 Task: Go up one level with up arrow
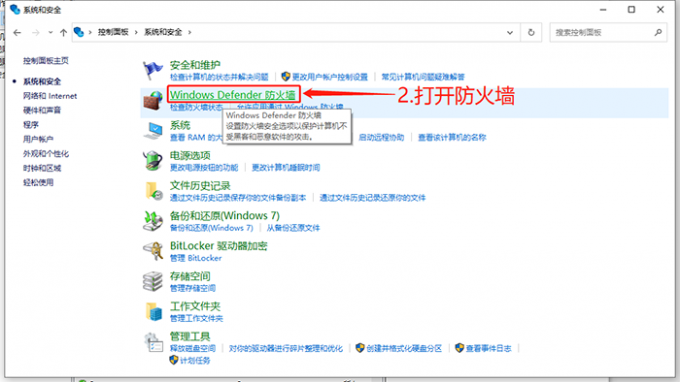(x=63, y=33)
